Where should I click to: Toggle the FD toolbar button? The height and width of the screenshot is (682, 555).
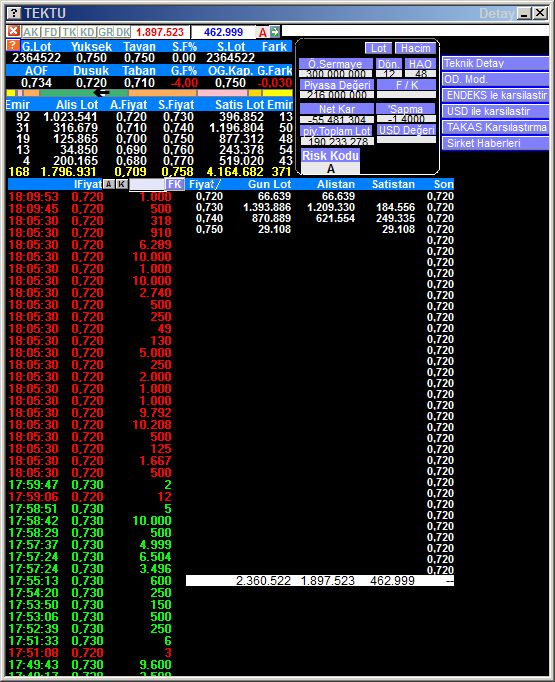click(x=50, y=32)
